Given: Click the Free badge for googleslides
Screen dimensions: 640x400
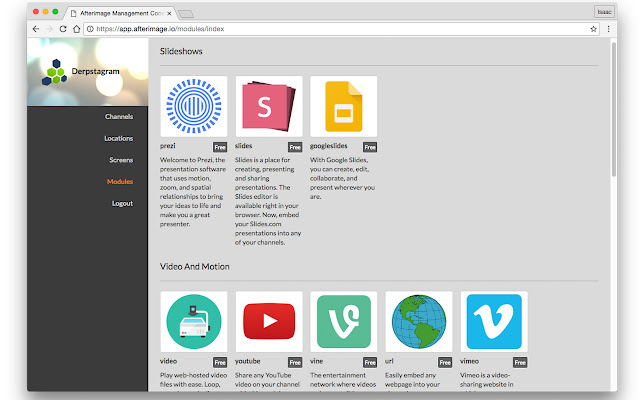Looking at the screenshot, I should coord(370,147).
